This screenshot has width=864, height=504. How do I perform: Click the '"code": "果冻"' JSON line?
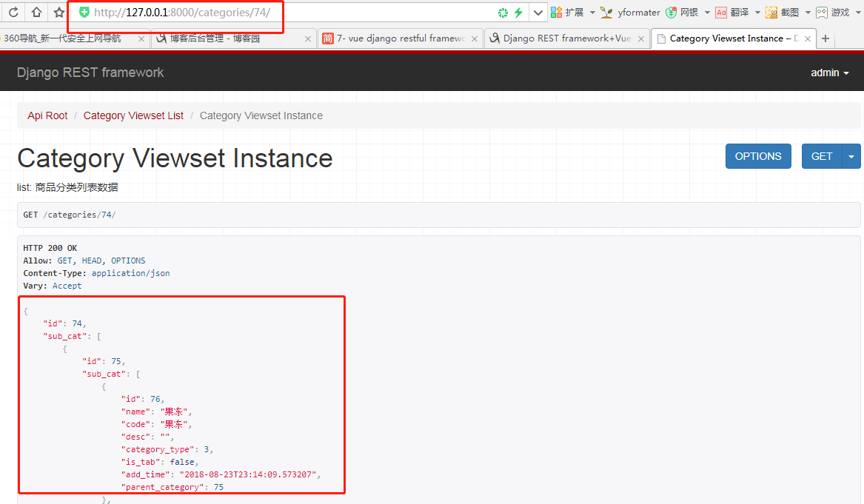[x=156, y=424]
